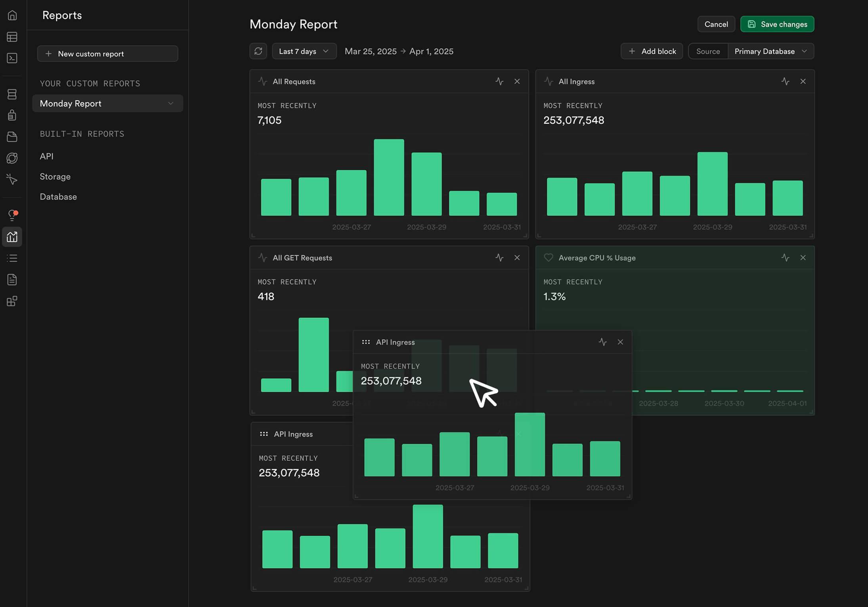Open the Last 7 days dropdown

click(x=304, y=51)
